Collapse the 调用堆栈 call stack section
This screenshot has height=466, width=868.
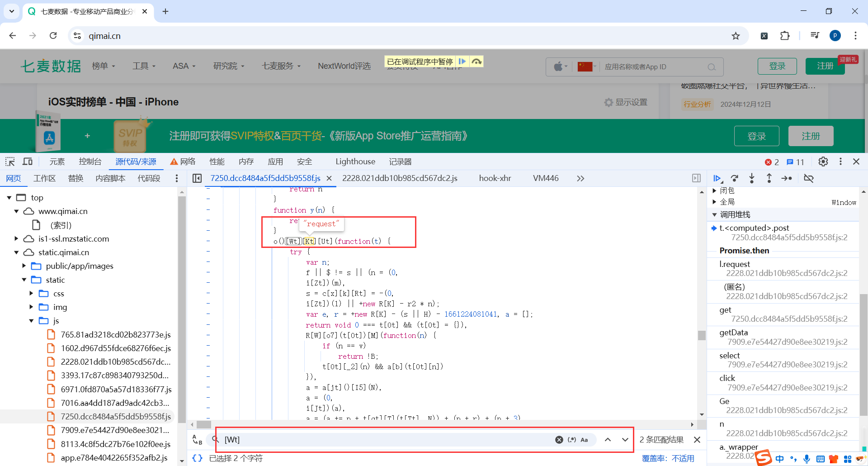point(714,215)
